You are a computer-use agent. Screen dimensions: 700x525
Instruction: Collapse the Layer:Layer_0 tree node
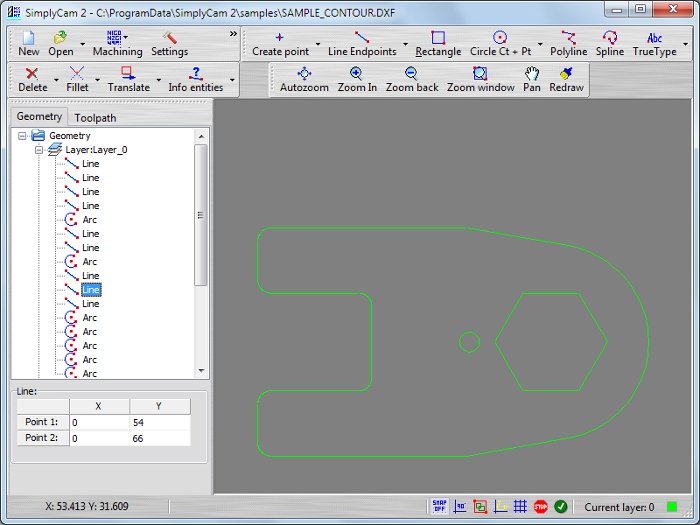[x=39, y=150]
